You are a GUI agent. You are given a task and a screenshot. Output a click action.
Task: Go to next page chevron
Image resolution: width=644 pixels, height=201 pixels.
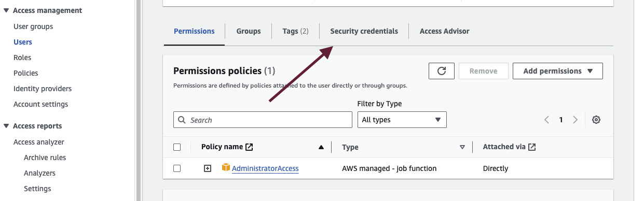tap(575, 120)
